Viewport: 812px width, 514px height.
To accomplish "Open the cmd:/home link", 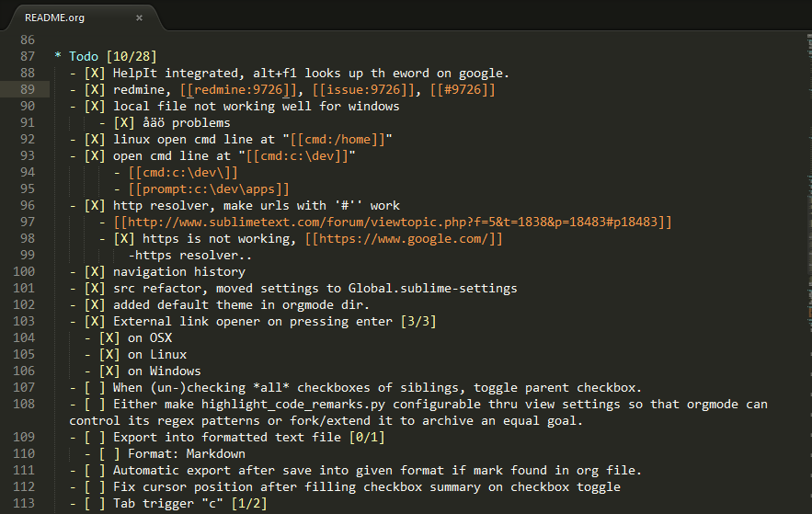I will (337, 139).
